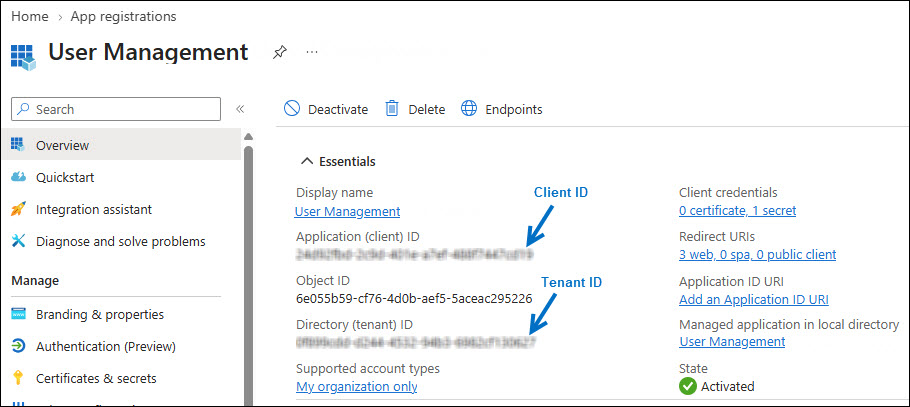The width and height of the screenshot is (910, 407).
Task: Click the blurred Application (client) ID value
Action: pyautogui.click(x=414, y=254)
